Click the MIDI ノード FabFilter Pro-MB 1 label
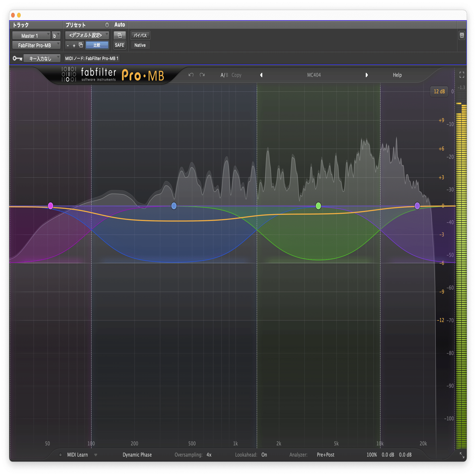This screenshot has width=476, height=476. pos(92,58)
